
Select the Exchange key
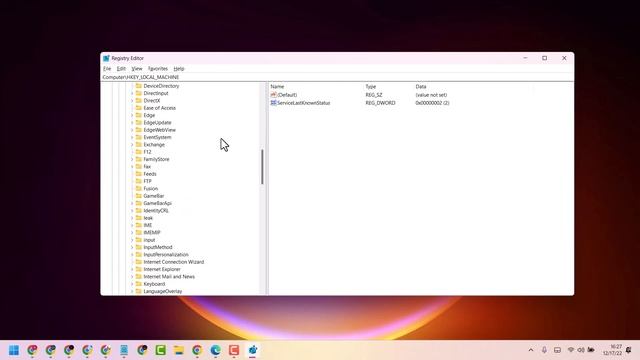pos(154,145)
